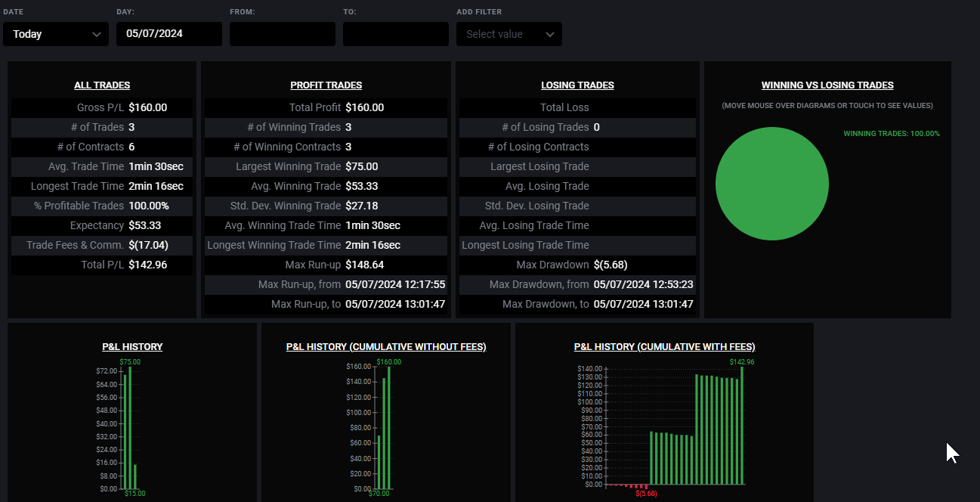Click the Winning vs Losing Trades heading
This screenshot has height=502, width=980.
pos(827,85)
